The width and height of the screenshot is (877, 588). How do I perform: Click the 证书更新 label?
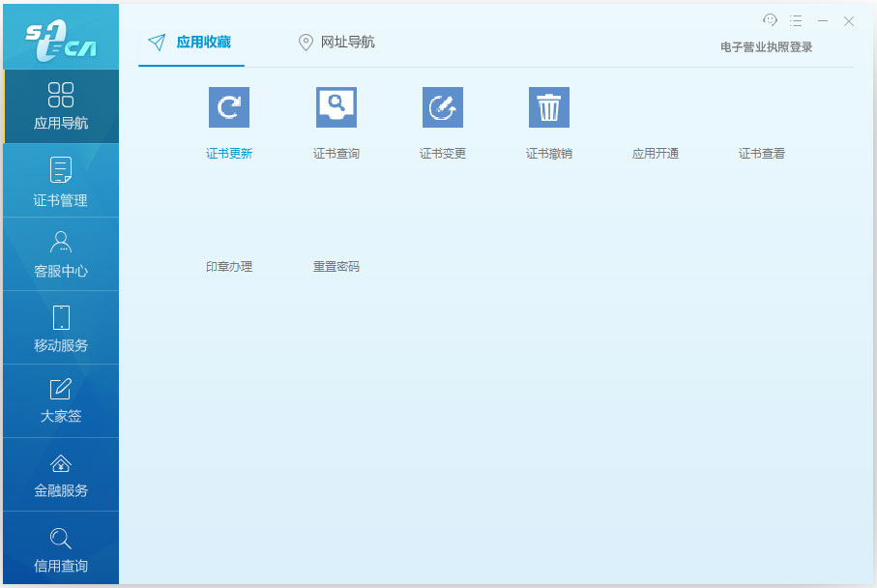point(229,154)
